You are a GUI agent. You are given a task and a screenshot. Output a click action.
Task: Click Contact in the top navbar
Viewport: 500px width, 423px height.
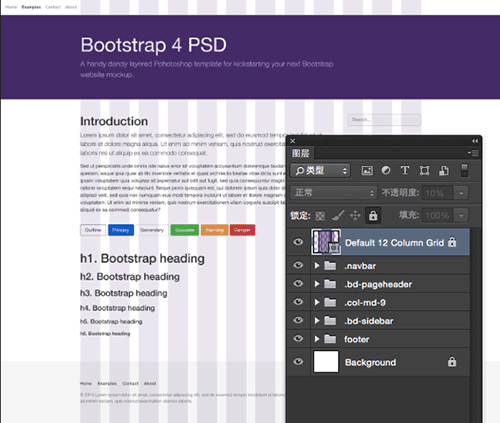pyautogui.click(x=53, y=7)
